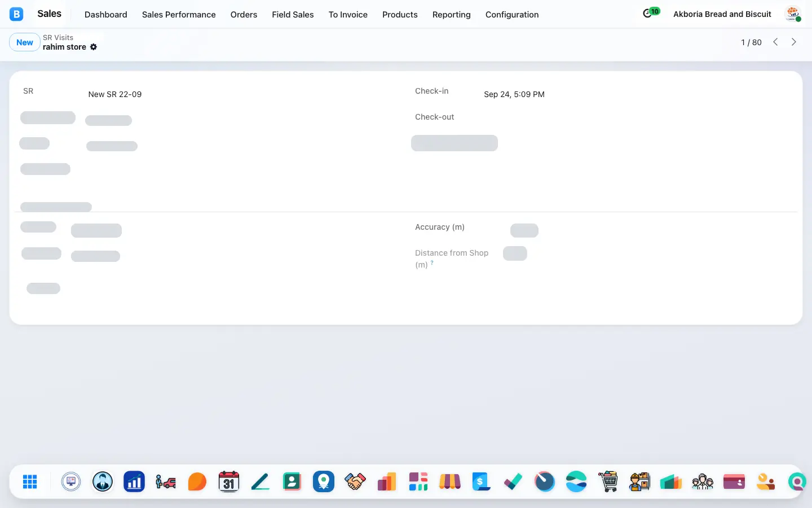Open the Configuration menu
The width and height of the screenshot is (812, 508).
point(512,14)
